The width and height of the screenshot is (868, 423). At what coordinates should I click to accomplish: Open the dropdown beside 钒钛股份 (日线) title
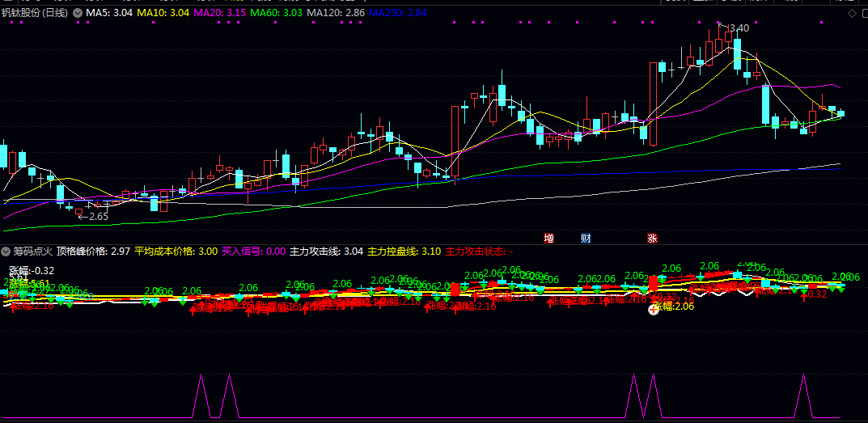point(76,14)
